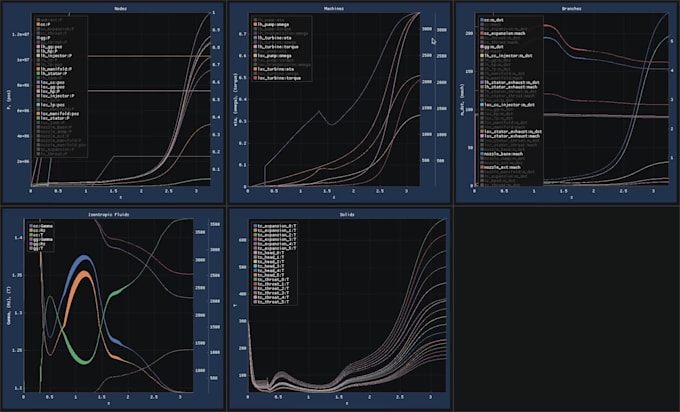This screenshot has width=680, height=412.
Task: Toggle tc_expansion_5:T in Solids legend
Action: (x=275, y=248)
